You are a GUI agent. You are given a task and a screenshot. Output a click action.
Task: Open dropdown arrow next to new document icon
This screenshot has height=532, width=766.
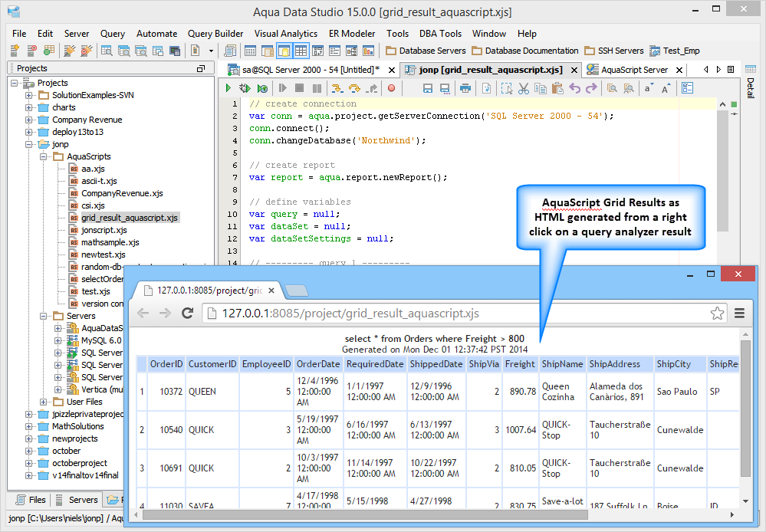(211, 51)
